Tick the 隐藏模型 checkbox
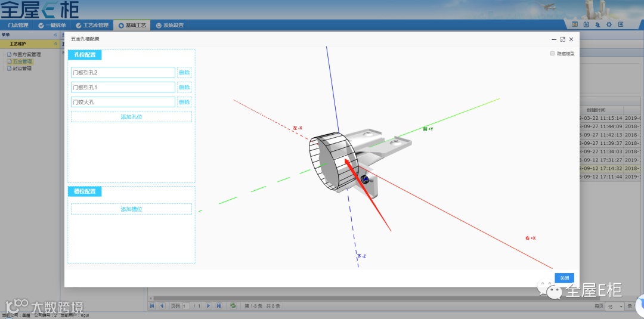The image size is (644, 319). click(x=552, y=54)
